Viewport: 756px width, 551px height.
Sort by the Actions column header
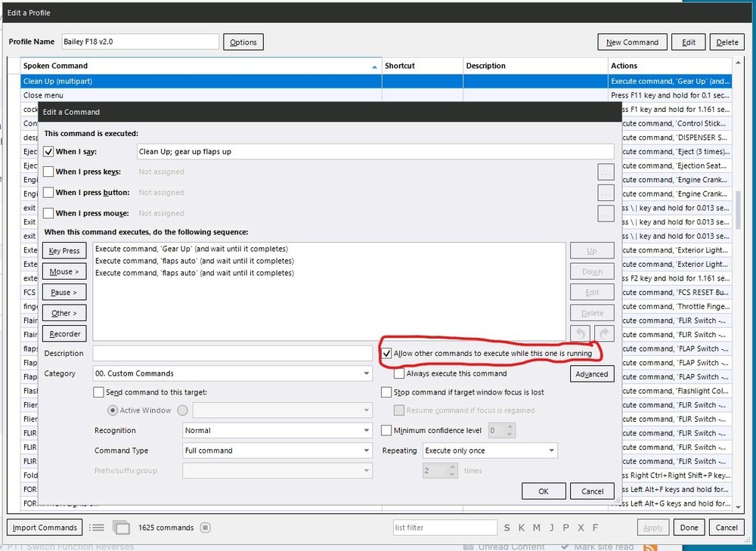tap(670, 66)
